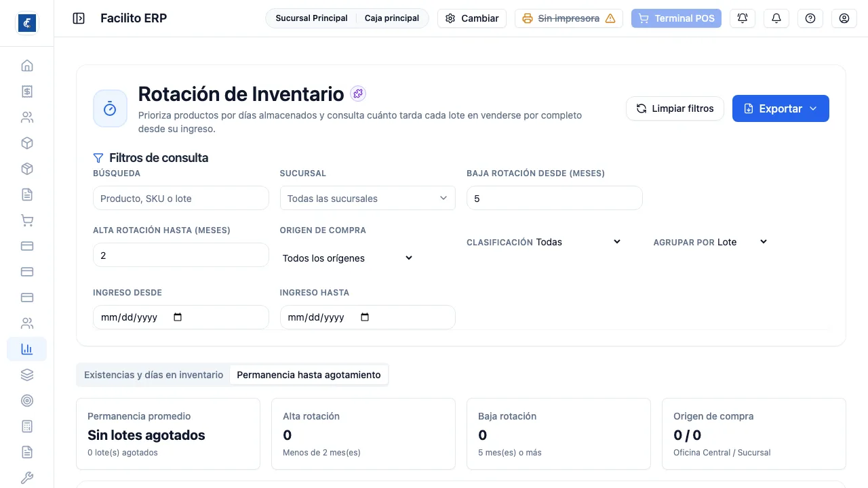868x488 pixels.
Task: Expand the Sucursal dropdown
Action: 368,199
